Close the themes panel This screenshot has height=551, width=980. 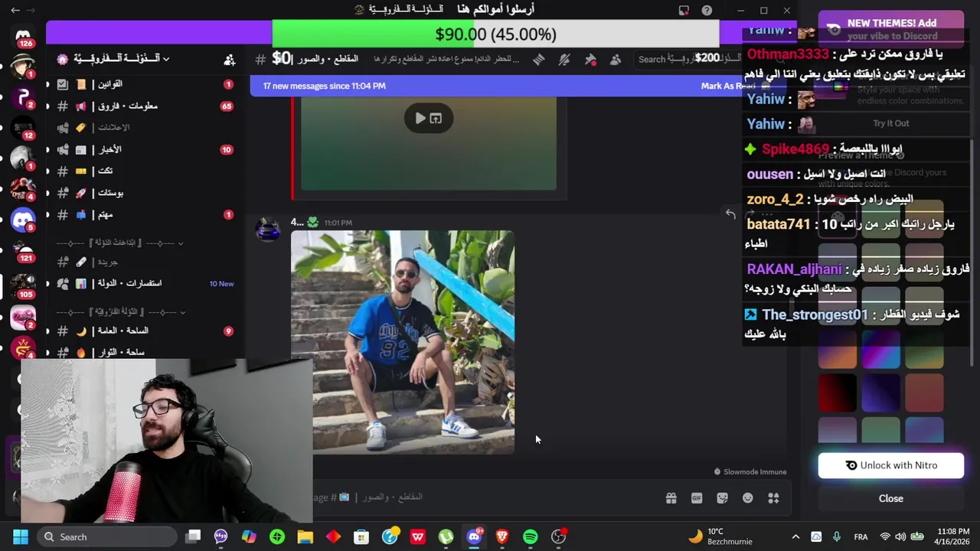click(x=891, y=498)
